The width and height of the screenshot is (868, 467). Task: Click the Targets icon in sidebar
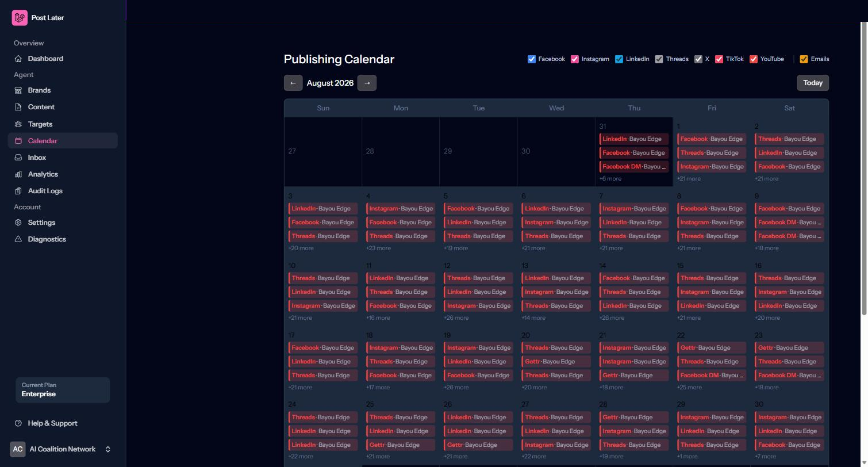(18, 124)
